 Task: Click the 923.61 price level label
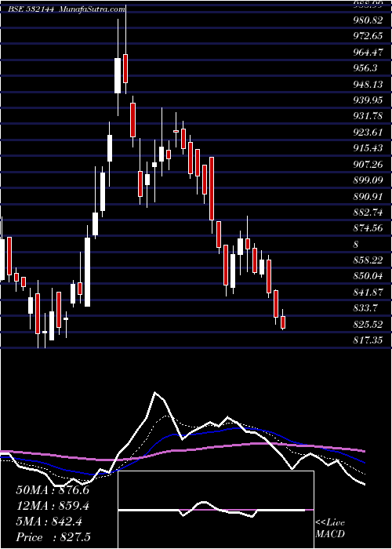[368, 133]
